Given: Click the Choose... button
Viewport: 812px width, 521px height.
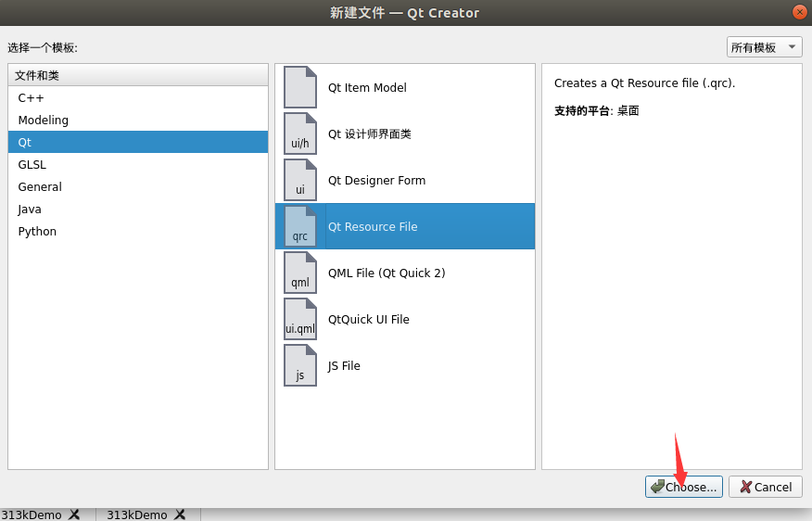Looking at the screenshot, I should click(x=683, y=487).
